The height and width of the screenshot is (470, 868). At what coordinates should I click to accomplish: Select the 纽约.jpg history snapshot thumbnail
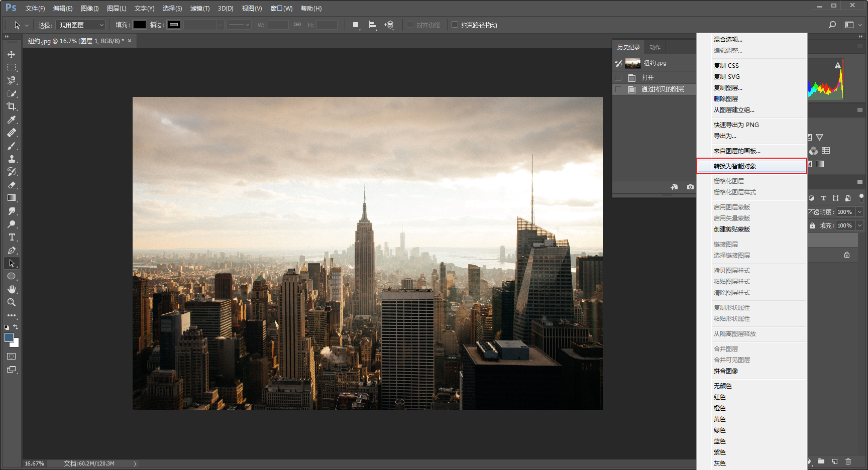point(633,63)
